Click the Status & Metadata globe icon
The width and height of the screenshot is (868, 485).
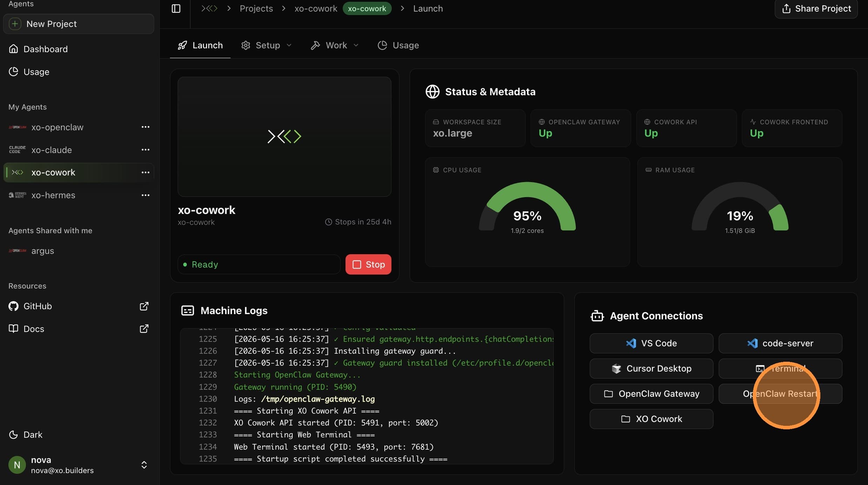(432, 92)
